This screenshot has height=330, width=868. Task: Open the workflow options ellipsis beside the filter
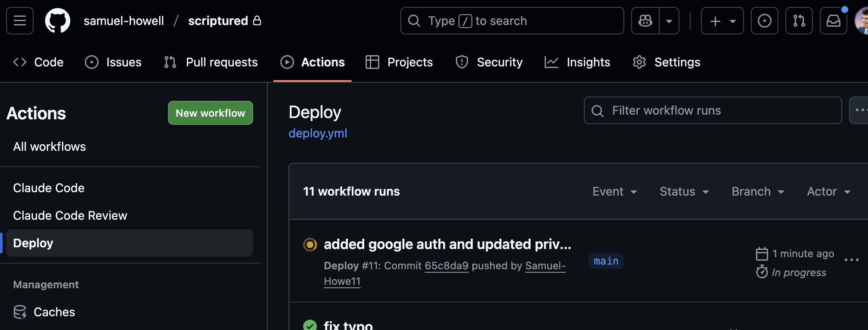click(859, 110)
